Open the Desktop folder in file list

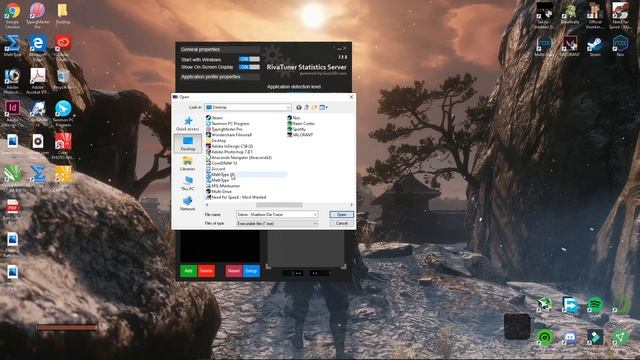216,140
